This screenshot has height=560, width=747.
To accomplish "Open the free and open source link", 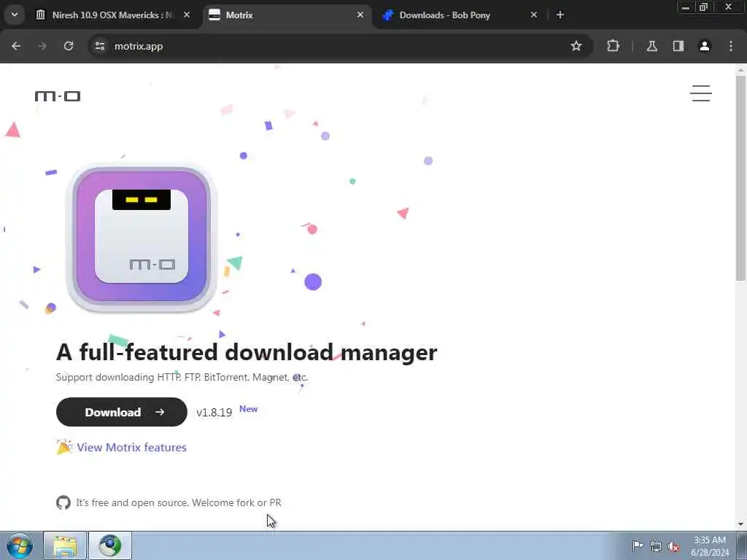I will tap(179, 502).
